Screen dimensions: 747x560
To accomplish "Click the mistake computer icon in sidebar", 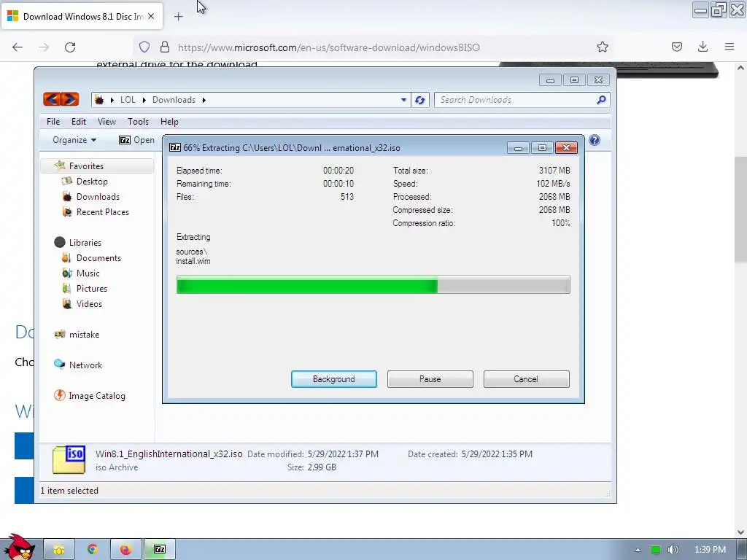I will pyautogui.click(x=60, y=334).
